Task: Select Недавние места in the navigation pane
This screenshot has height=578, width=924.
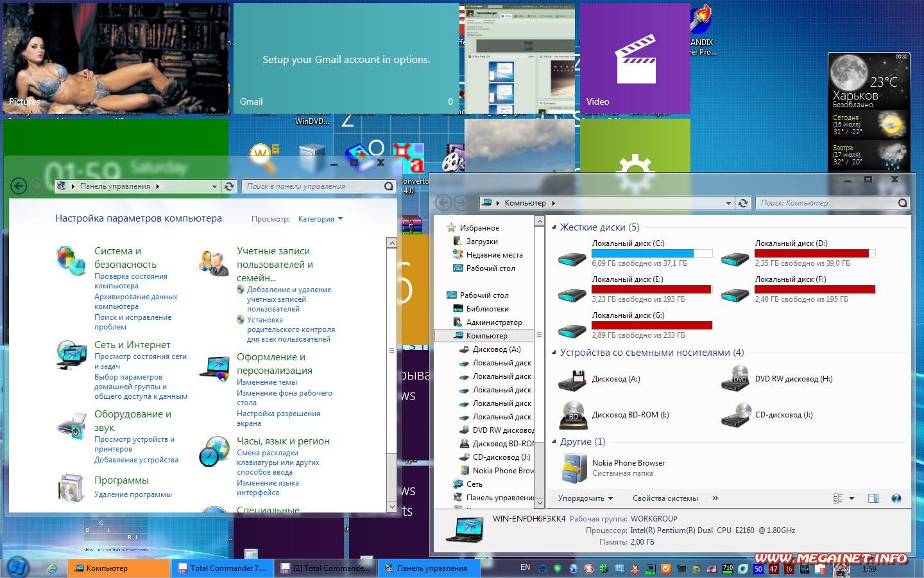Action: tap(494, 255)
